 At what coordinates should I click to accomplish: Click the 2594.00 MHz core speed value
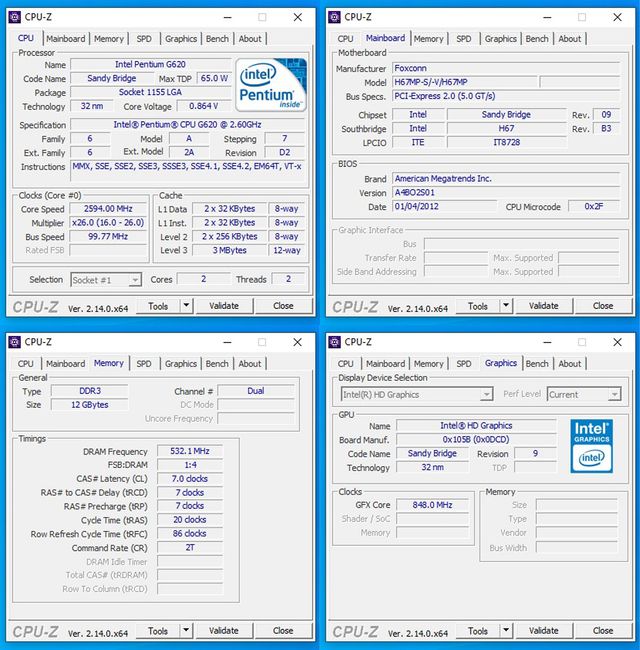click(108, 209)
